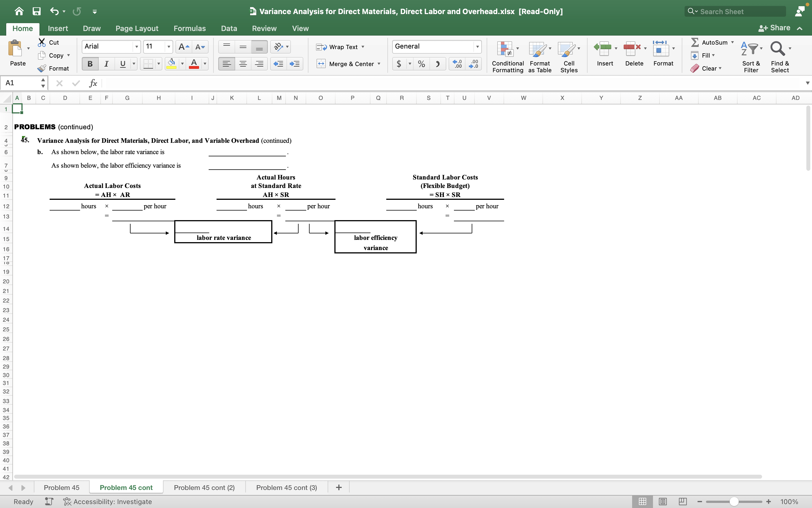
Task: Open the font size dropdown
Action: click(x=169, y=47)
